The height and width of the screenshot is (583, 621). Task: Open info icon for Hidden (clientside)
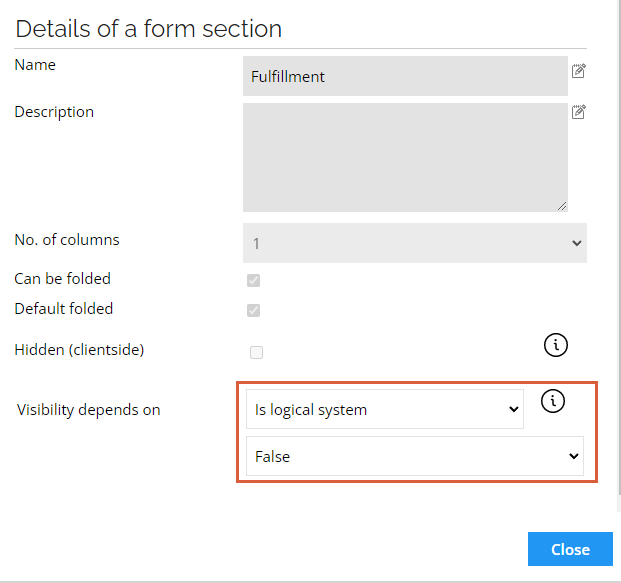tap(556, 345)
